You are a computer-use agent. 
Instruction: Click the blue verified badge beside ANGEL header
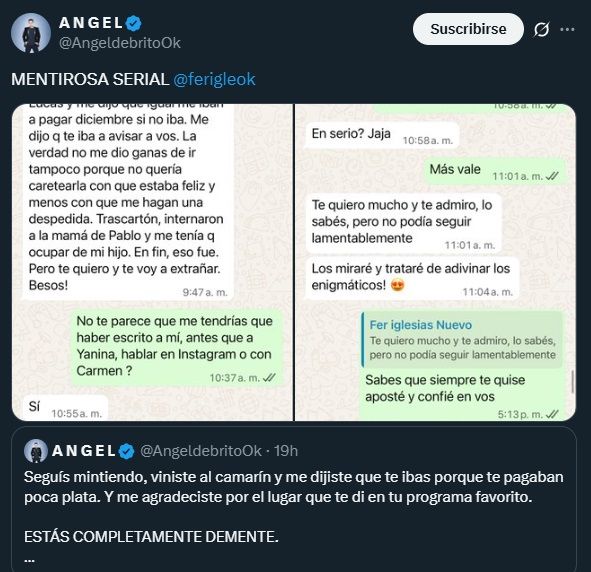[x=133, y=23]
